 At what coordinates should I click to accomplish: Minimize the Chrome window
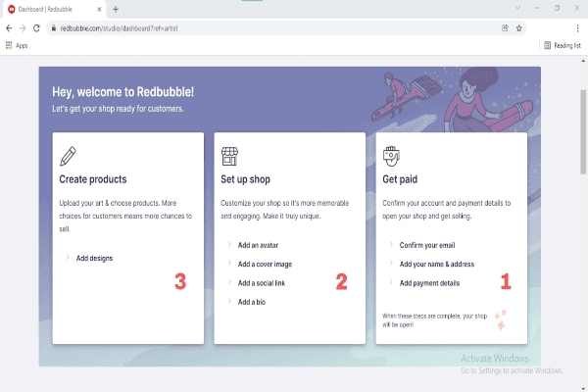(x=537, y=8)
